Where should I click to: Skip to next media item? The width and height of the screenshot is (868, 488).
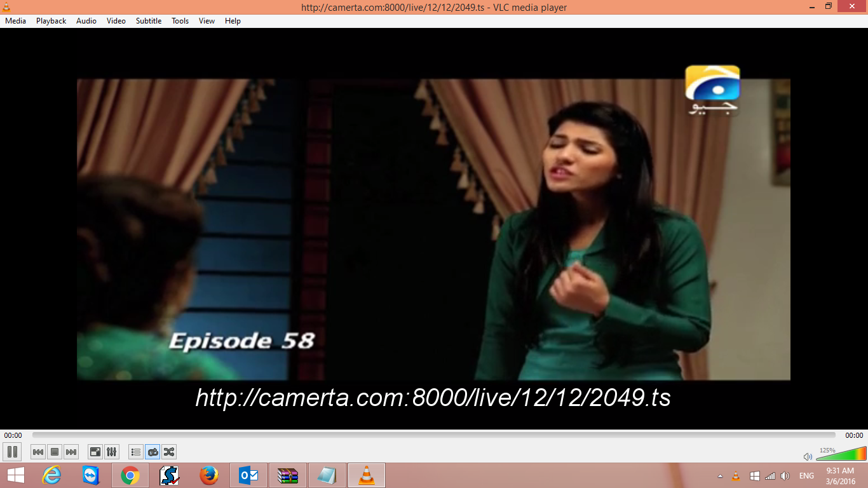pos(71,452)
